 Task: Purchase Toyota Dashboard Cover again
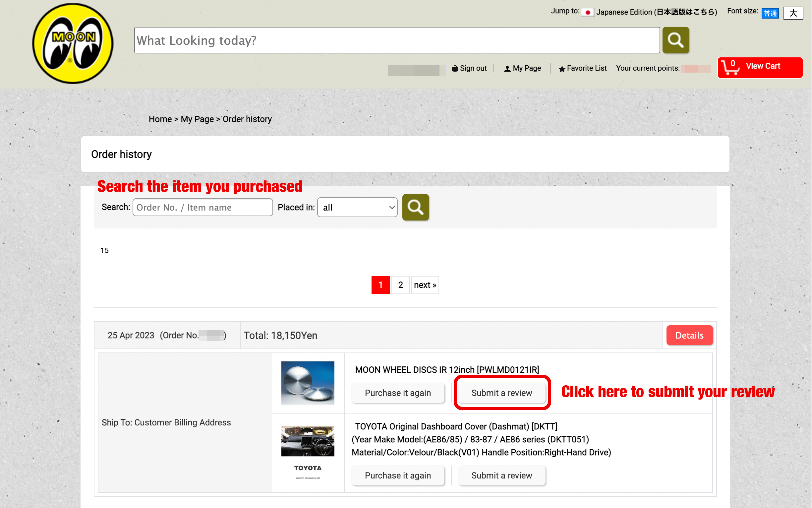(398, 475)
